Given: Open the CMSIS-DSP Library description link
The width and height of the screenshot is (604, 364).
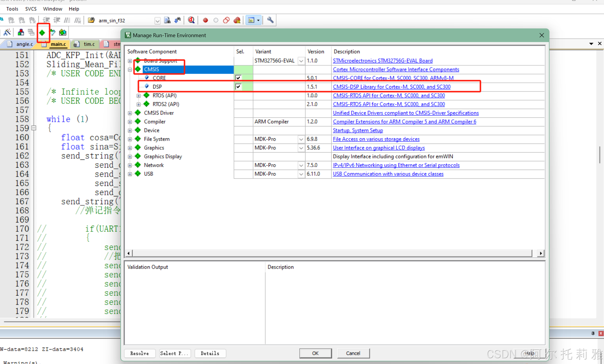Looking at the screenshot, I should 391,86.
